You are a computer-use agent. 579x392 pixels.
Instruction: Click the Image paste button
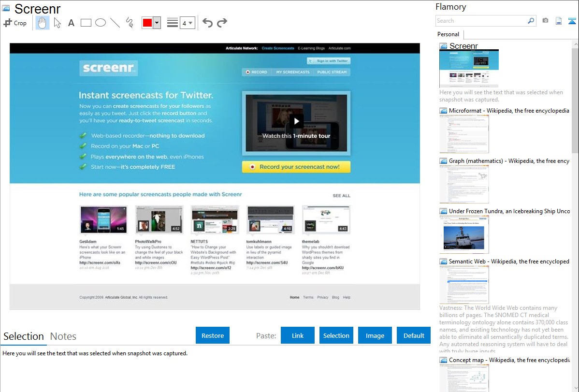tap(375, 335)
